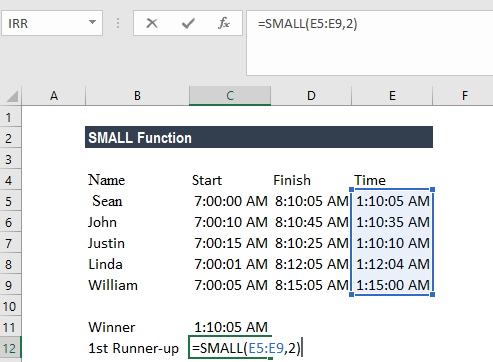This screenshot has width=493, height=362.
Task: Select the cell containing Sean
Action: coord(137,201)
